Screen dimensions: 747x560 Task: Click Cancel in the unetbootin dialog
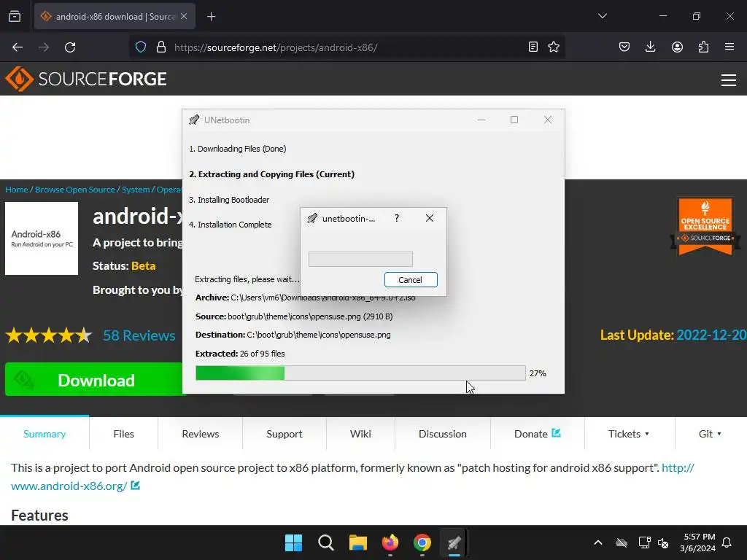[x=411, y=280]
